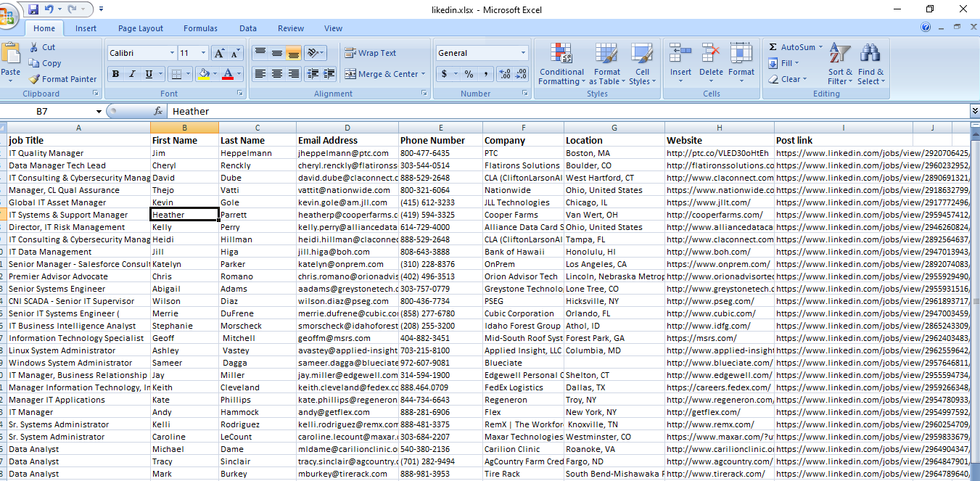Image resolution: width=980 pixels, height=481 pixels.
Task: Click the Redo arrow icon
Action: coord(73,9)
